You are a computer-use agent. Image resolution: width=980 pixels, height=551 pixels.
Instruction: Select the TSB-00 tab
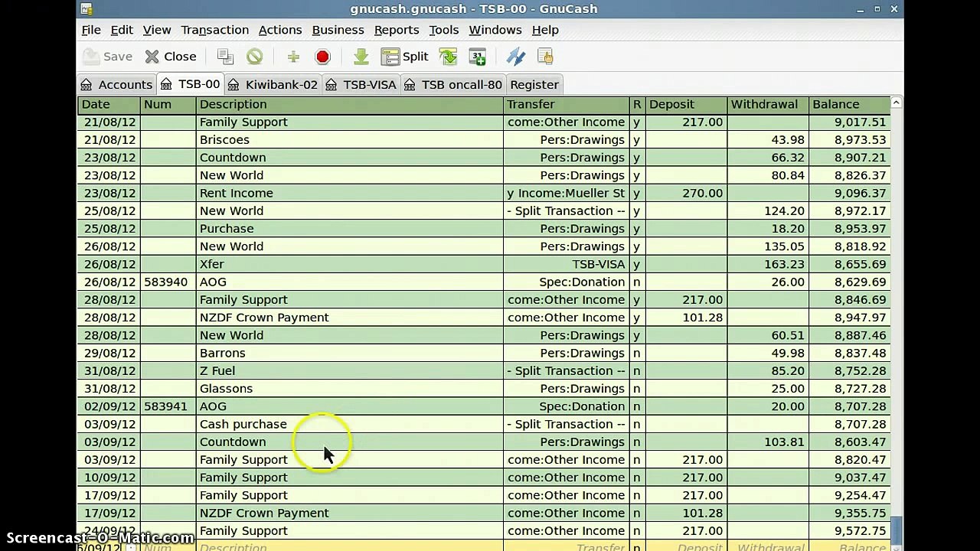(190, 83)
